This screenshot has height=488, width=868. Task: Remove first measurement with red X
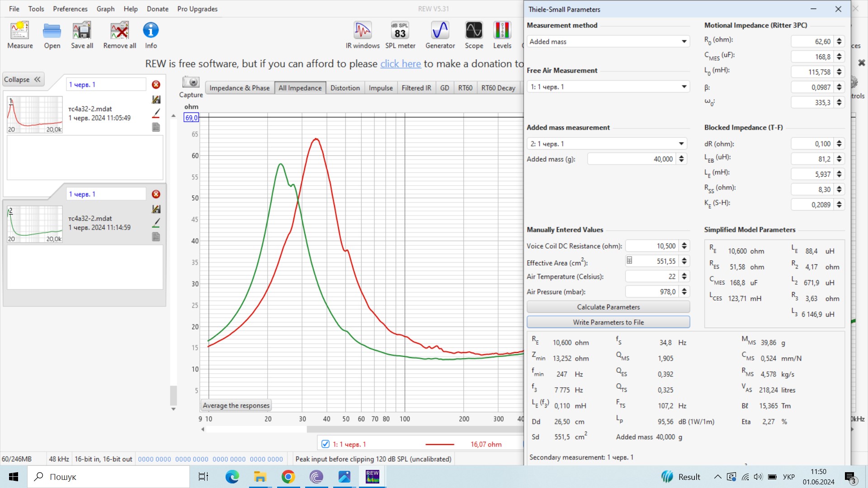156,84
